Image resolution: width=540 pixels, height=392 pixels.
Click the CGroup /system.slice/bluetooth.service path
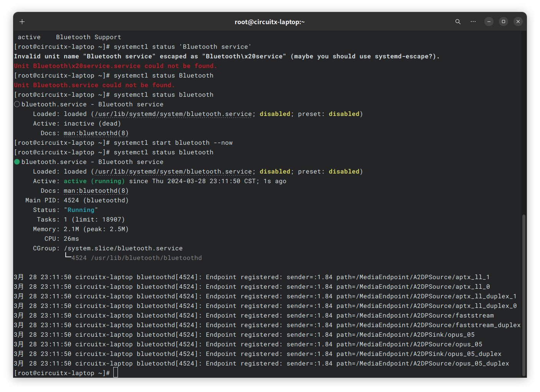point(123,248)
